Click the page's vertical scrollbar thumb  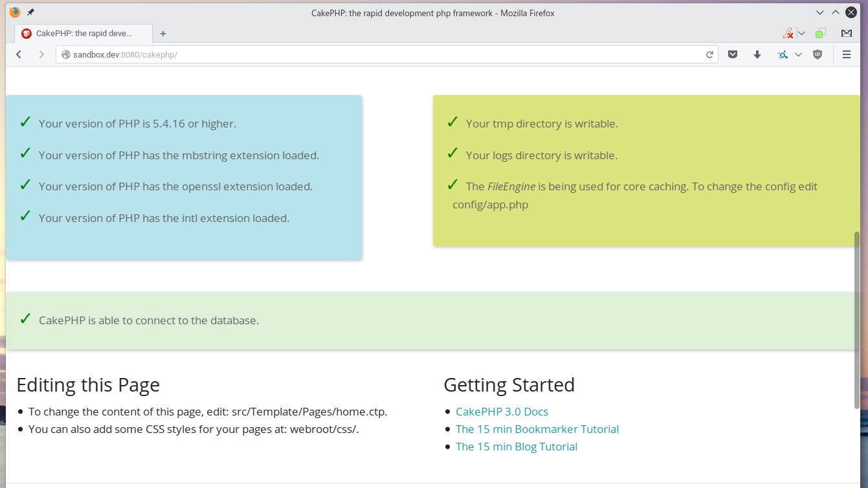click(857, 320)
